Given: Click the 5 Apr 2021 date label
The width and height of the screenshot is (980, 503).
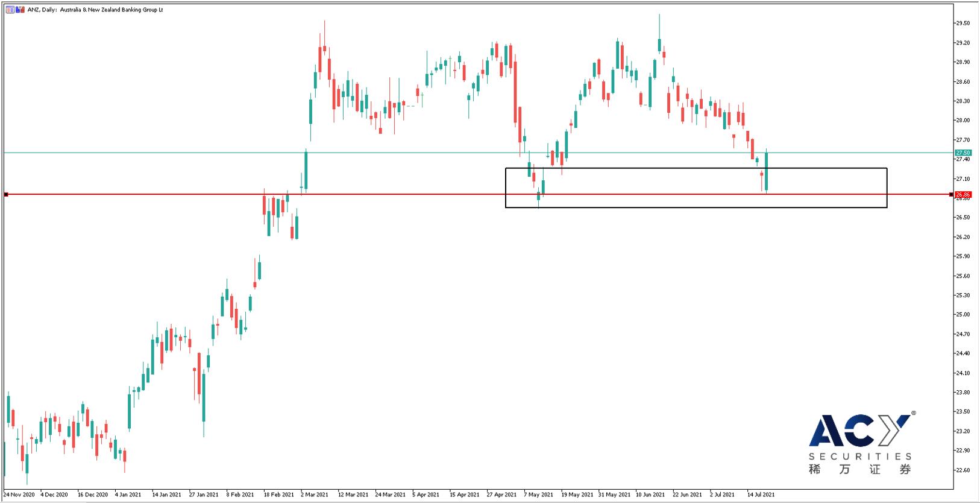Looking at the screenshot, I should click(426, 495).
